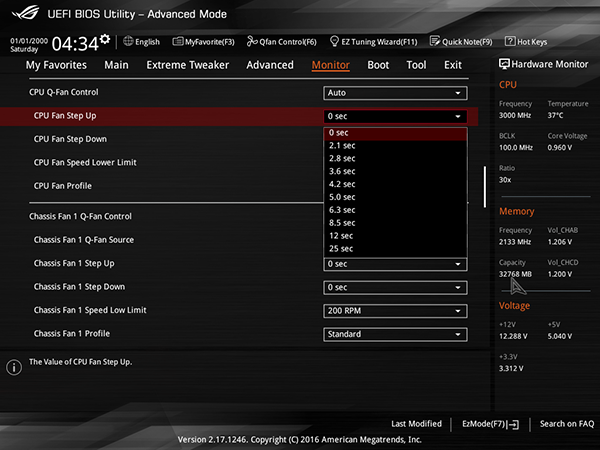Click the info icon beside the help text
Image resolution: width=600 pixels, height=450 pixels.
[14, 367]
